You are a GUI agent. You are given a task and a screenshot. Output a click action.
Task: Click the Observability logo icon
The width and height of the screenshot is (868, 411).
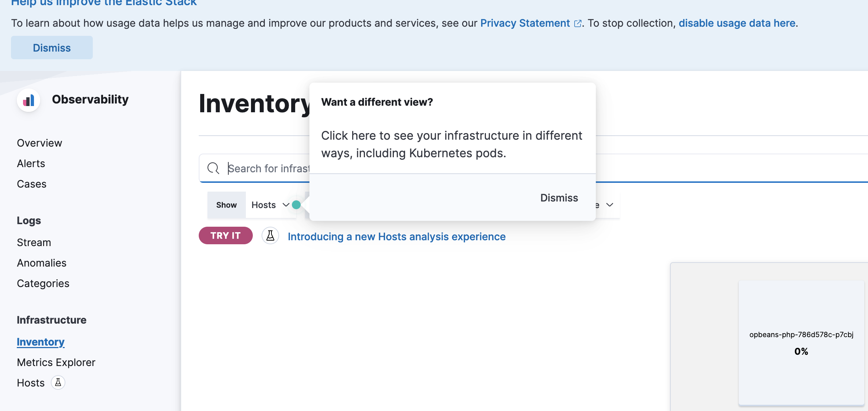point(28,100)
